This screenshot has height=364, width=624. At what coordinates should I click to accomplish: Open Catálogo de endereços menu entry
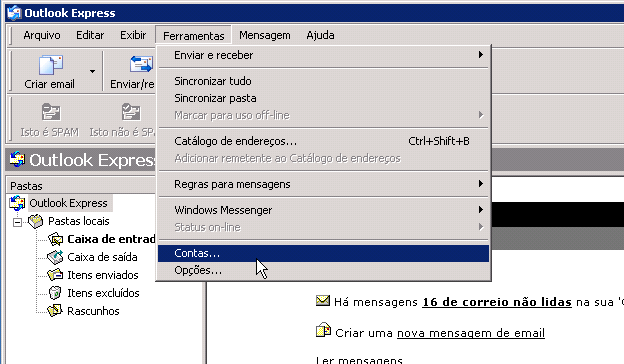point(323,141)
